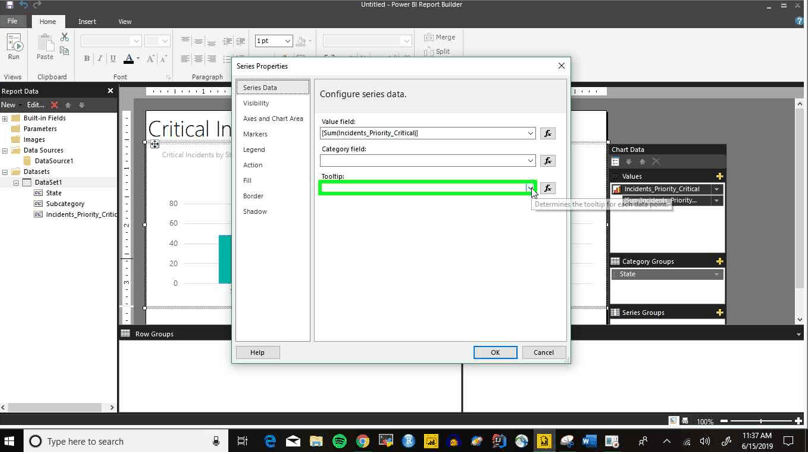Open the File menu
The height and width of the screenshot is (454, 808).
pos(12,21)
